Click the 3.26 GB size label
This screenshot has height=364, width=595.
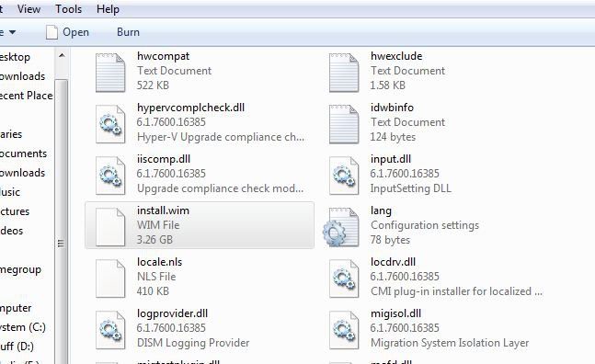(x=154, y=240)
